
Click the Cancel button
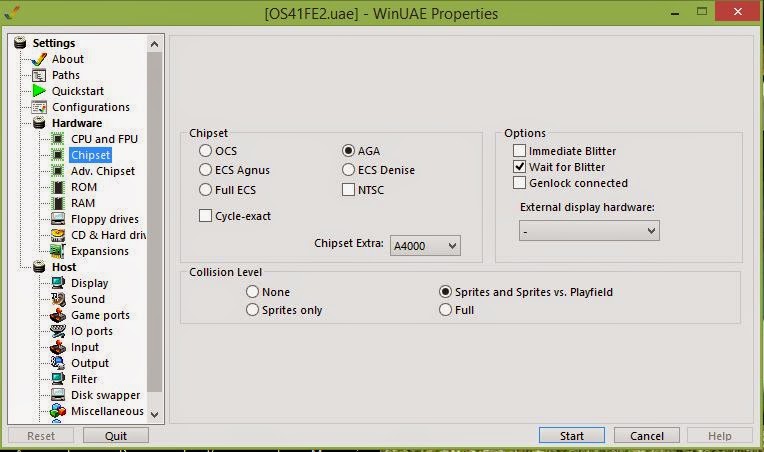pos(647,435)
